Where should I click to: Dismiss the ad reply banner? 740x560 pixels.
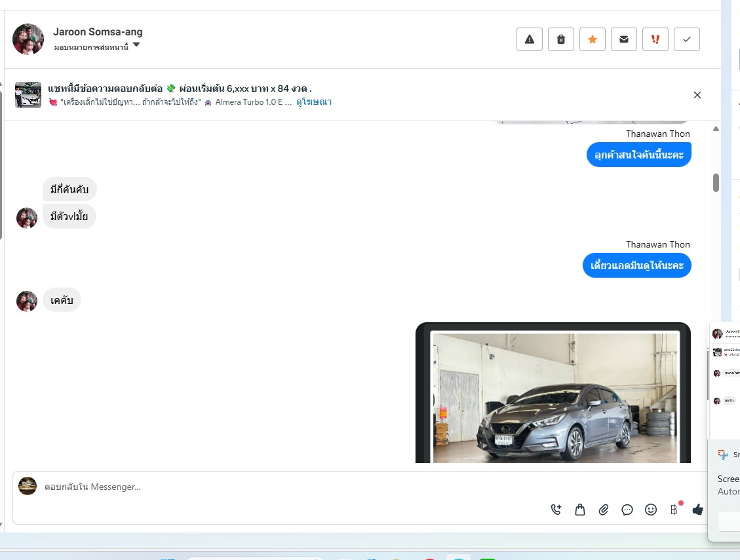697,95
